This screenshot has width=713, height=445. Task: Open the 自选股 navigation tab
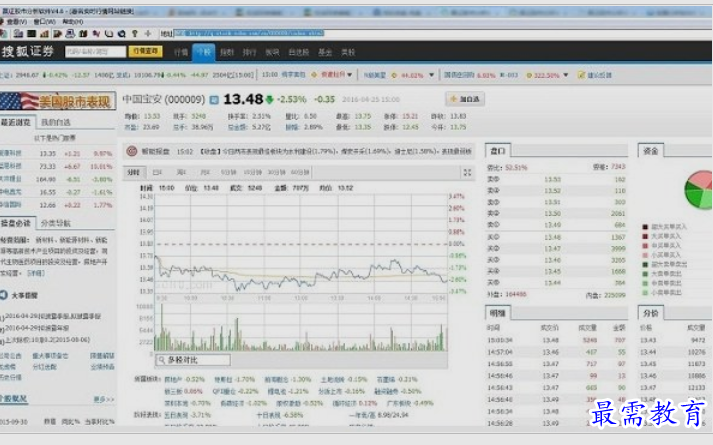pyautogui.click(x=298, y=52)
